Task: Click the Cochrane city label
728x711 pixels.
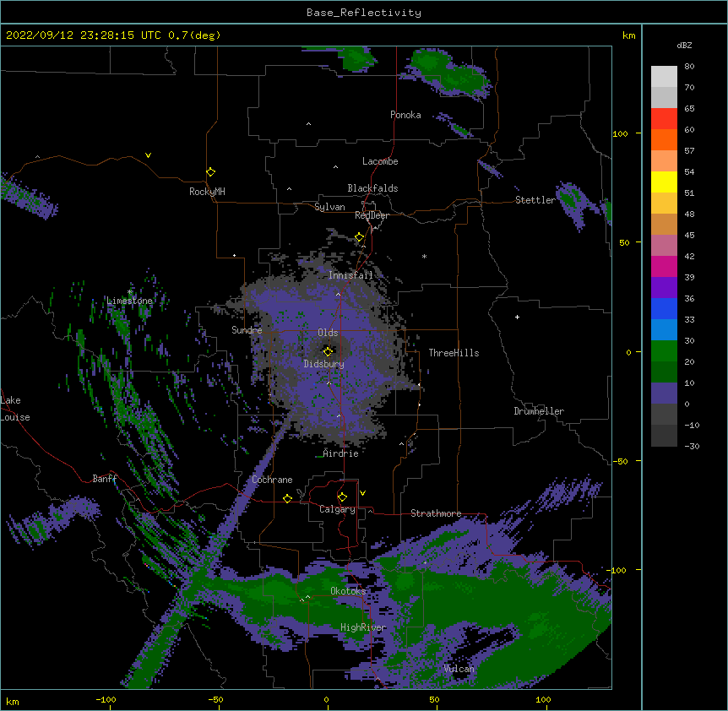Action: tap(272, 480)
